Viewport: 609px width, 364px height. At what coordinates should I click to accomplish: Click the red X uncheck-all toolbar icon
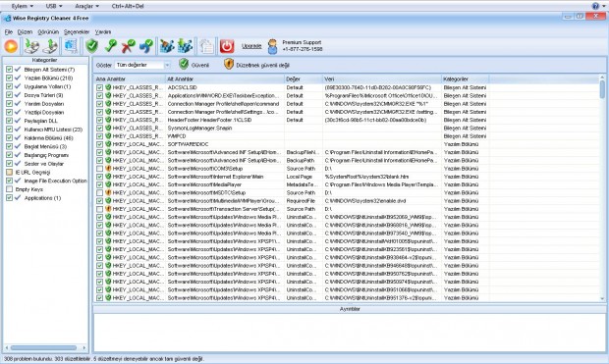pos(128,46)
